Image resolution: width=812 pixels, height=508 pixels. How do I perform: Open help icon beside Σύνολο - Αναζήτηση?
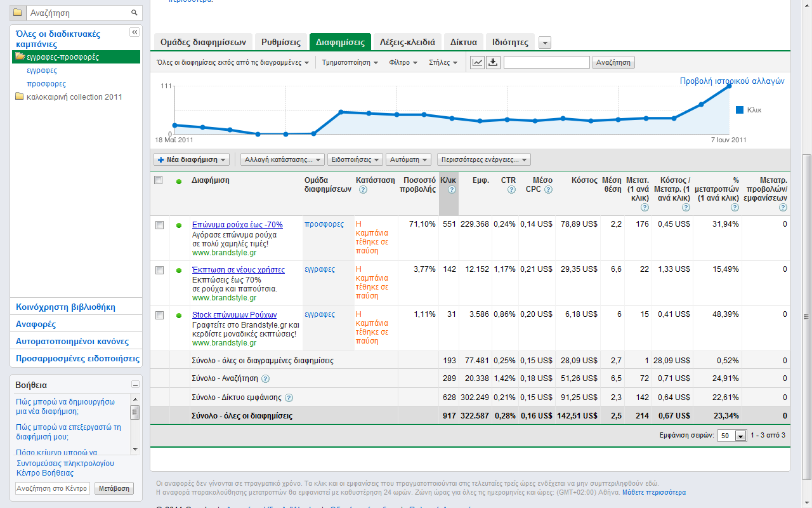coord(265,379)
